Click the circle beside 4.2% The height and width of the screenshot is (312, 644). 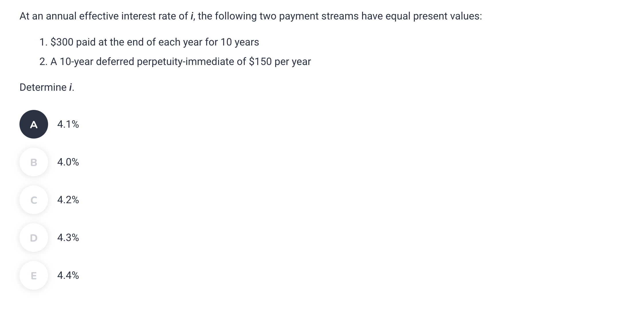[x=33, y=200]
